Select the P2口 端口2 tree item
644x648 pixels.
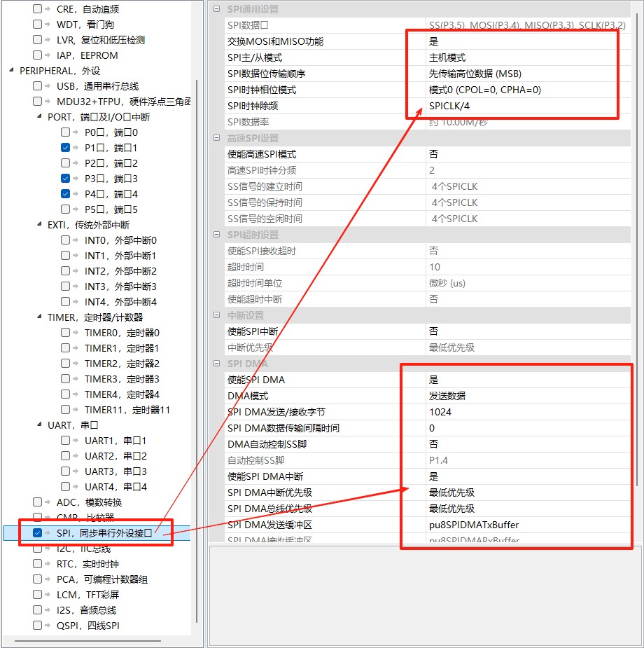(x=111, y=163)
